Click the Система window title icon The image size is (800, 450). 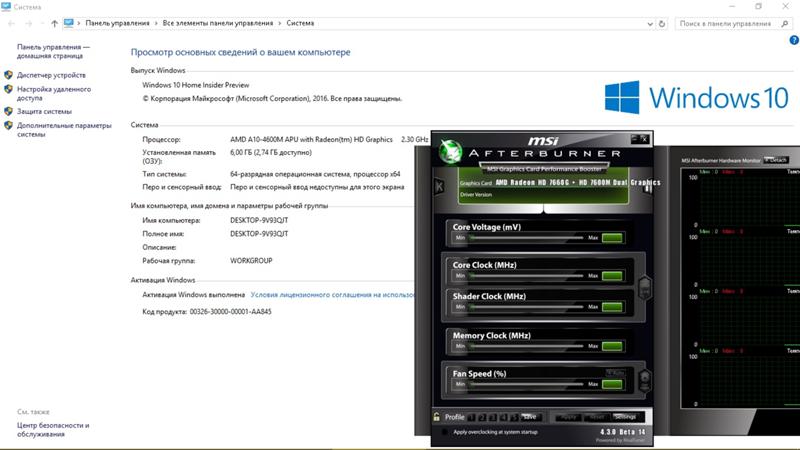[6, 7]
